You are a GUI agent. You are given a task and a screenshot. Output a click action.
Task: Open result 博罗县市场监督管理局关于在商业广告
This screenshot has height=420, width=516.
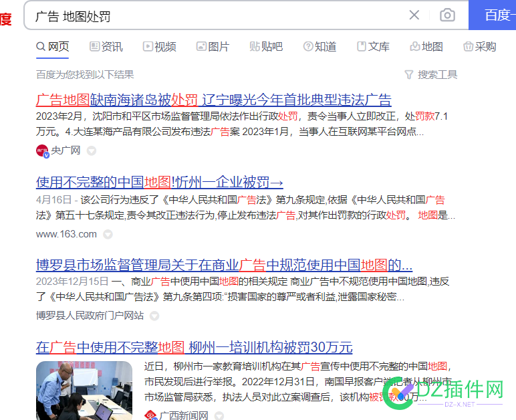224,265
